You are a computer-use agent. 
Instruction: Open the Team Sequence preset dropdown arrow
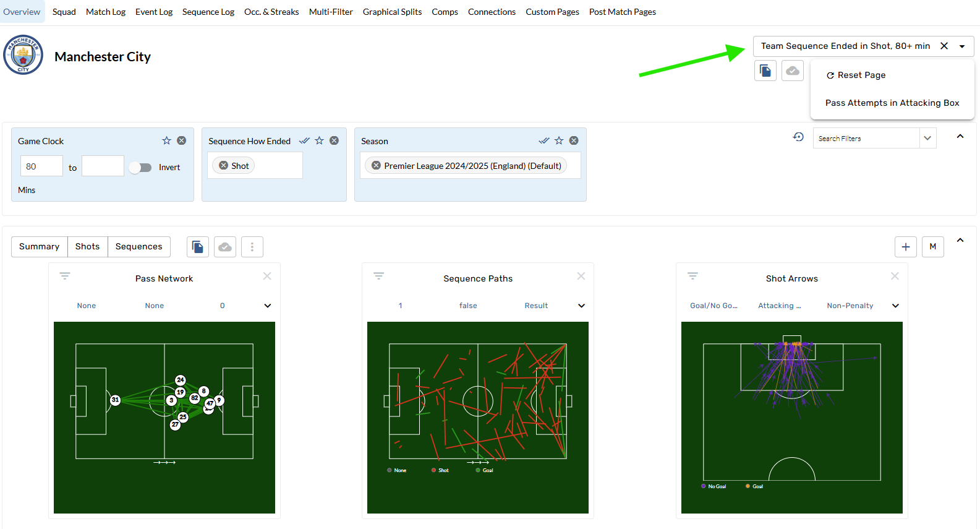tap(962, 46)
